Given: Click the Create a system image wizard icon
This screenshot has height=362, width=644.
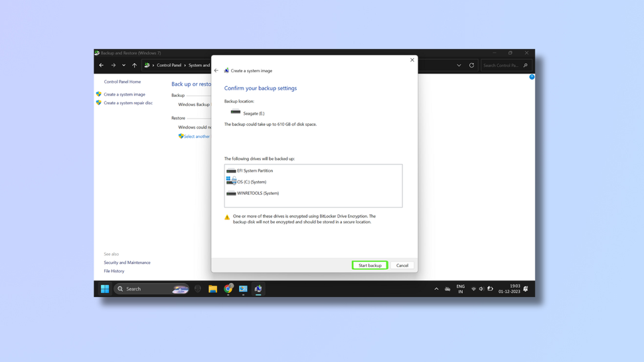Looking at the screenshot, I should click(226, 70).
